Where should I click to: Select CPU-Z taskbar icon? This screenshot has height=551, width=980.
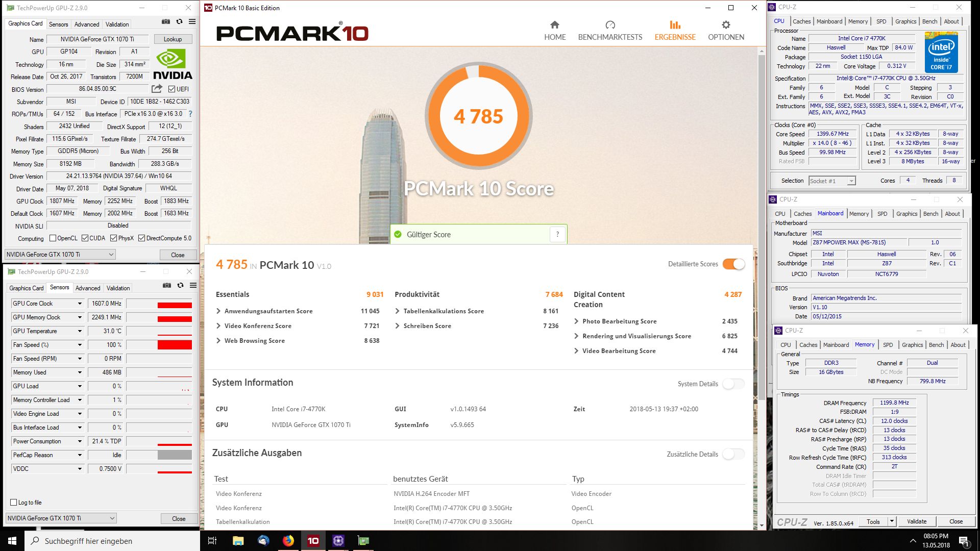click(338, 541)
